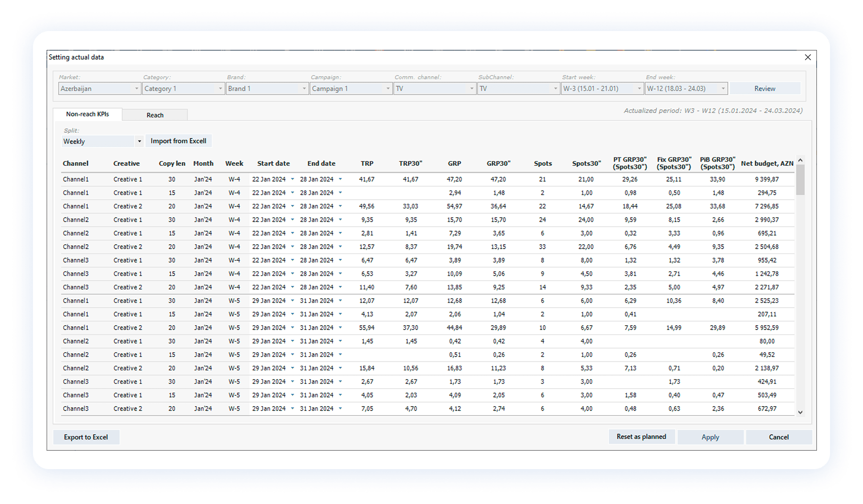
Task: Open the Comm. channel dropdown
Action: pyautogui.click(x=434, y=89)
